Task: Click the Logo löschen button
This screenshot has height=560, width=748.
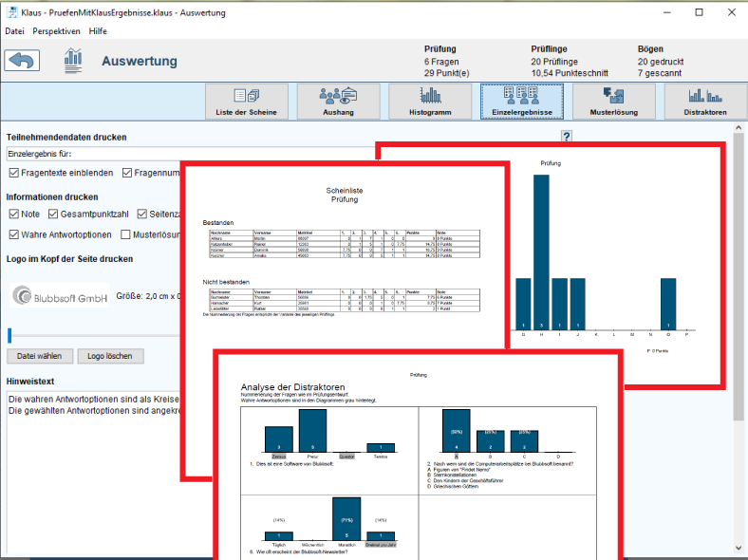Action: [111, 356]
